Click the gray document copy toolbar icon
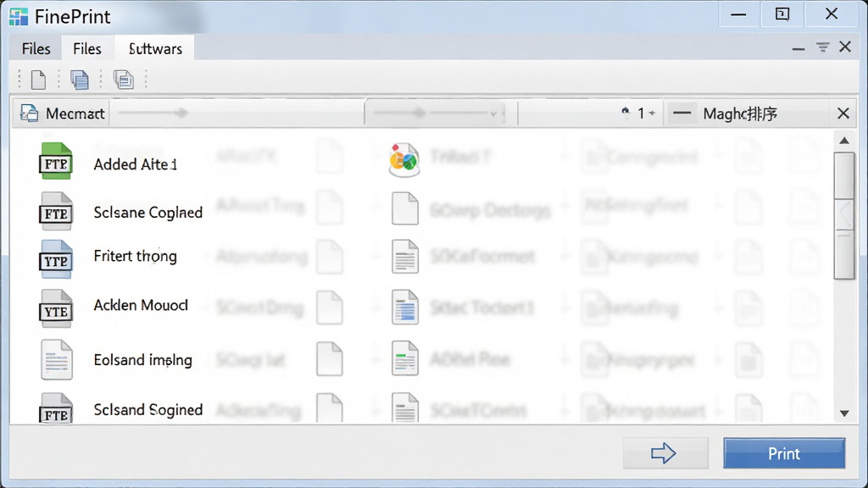The height and width of the screenshot is (488, 868). pos(124,80)
